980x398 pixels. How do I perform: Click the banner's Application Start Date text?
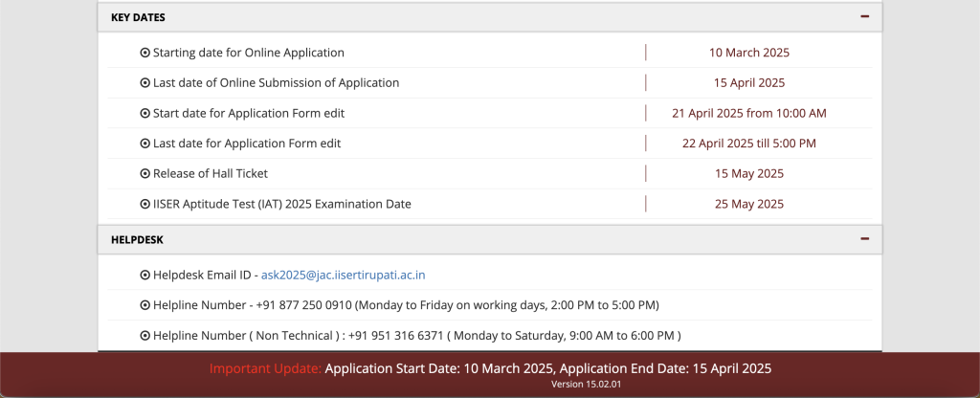(439, 368)
